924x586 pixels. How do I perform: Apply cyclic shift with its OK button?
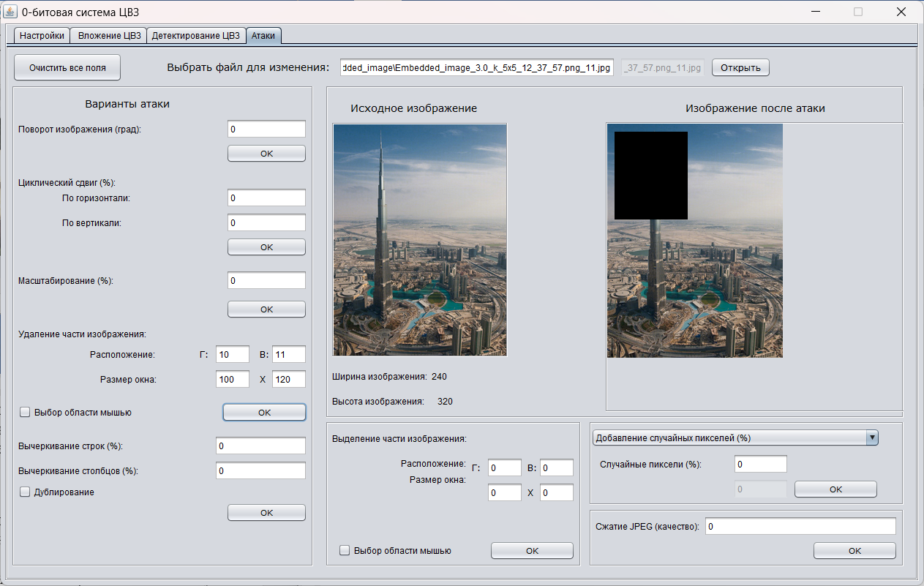coord(266,247)
